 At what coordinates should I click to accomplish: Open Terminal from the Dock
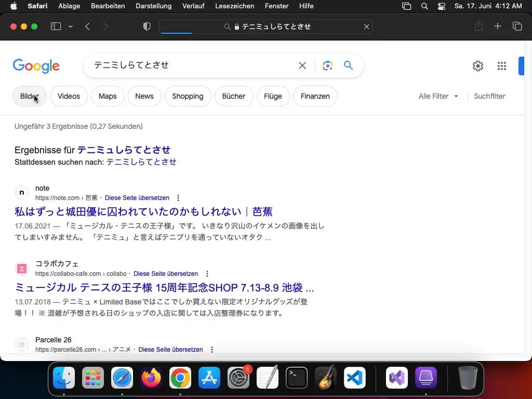click(x=297, y=378)
